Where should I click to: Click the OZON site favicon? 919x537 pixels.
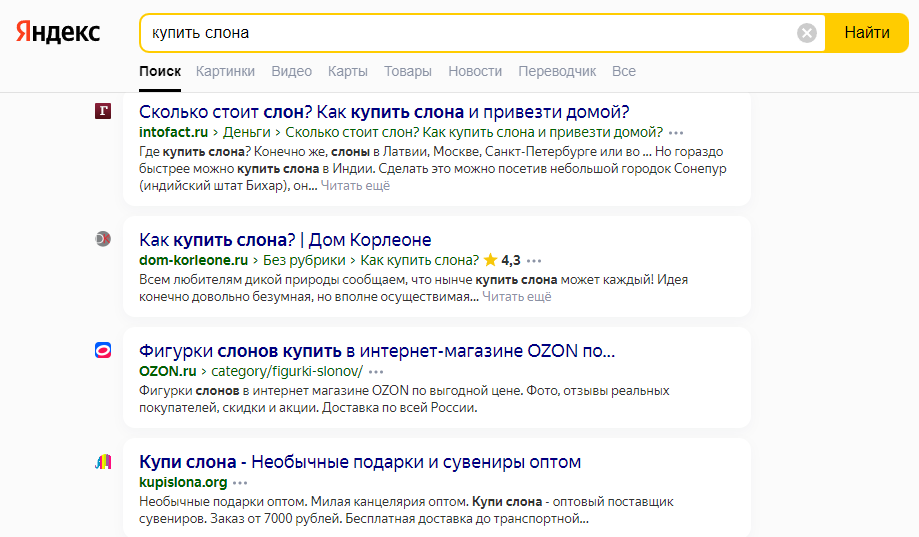103,351
